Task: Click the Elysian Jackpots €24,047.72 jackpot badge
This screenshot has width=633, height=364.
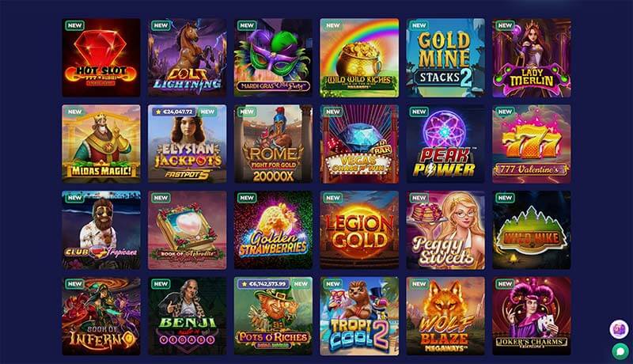Action: point(174,112)
